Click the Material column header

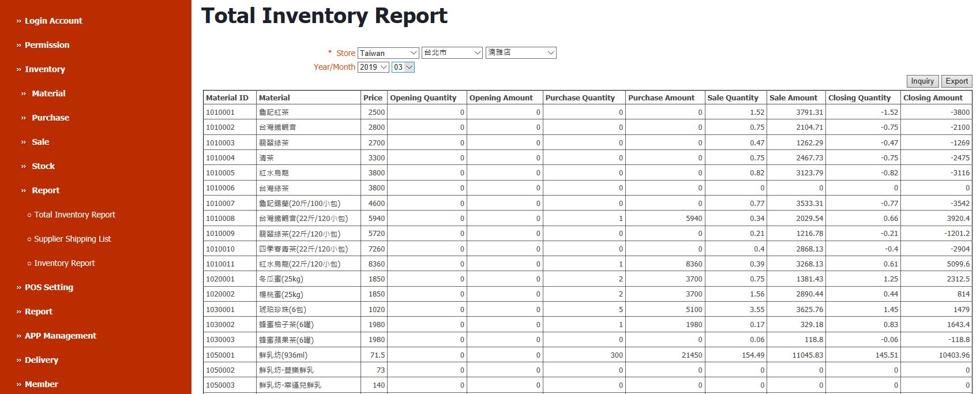[x=308, y=97]
